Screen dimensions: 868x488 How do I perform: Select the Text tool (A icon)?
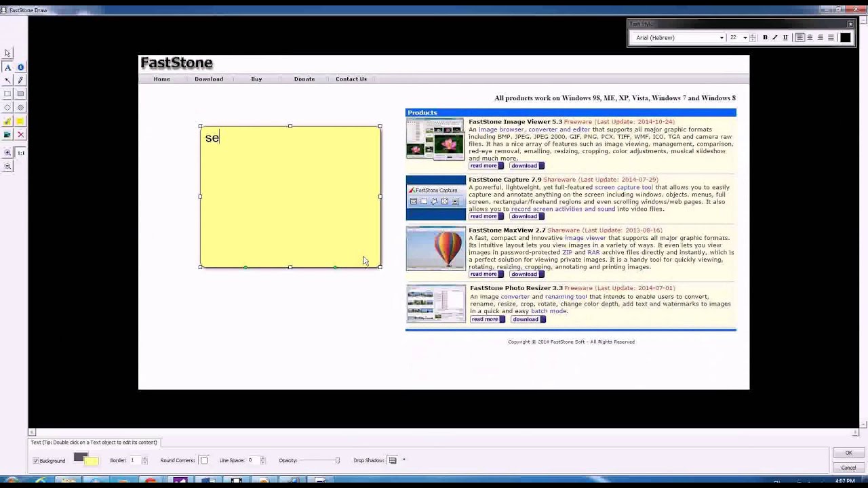click(7, 67)
